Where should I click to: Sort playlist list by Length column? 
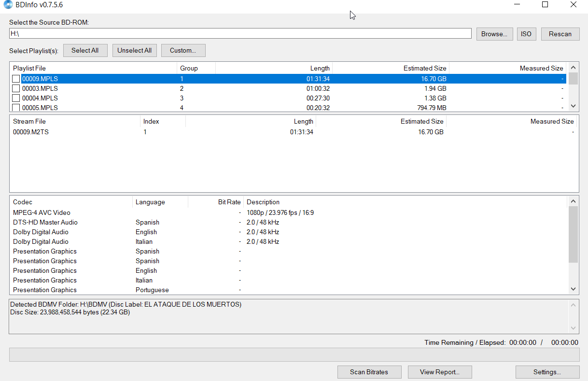coord(274,68)
